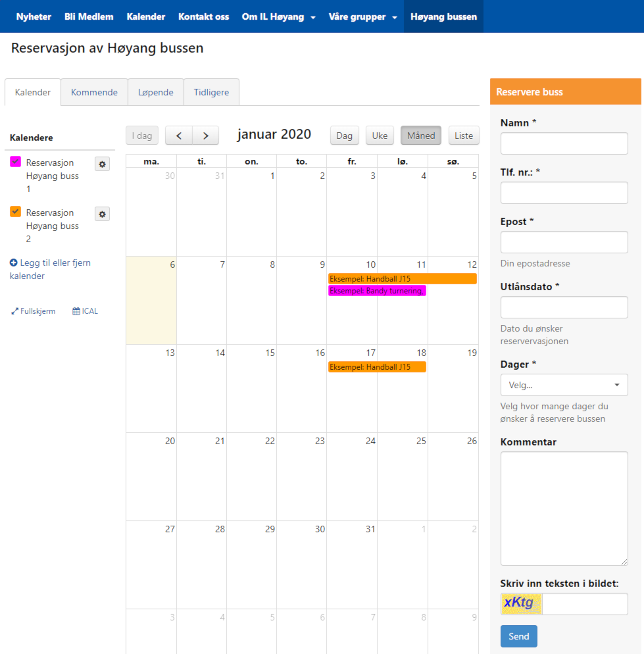
Task: Switch to the Tidligere tab
Action: click(x=211, y=92)
